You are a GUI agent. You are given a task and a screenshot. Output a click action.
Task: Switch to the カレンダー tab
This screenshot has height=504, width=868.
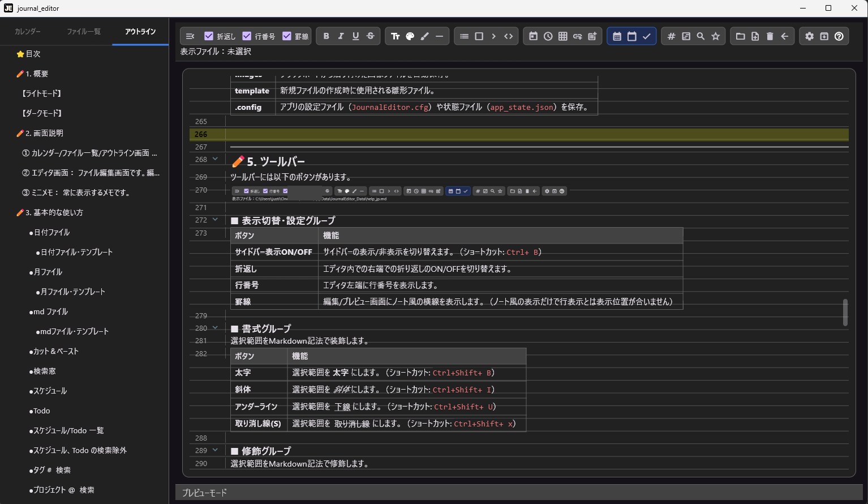(28, 32)
